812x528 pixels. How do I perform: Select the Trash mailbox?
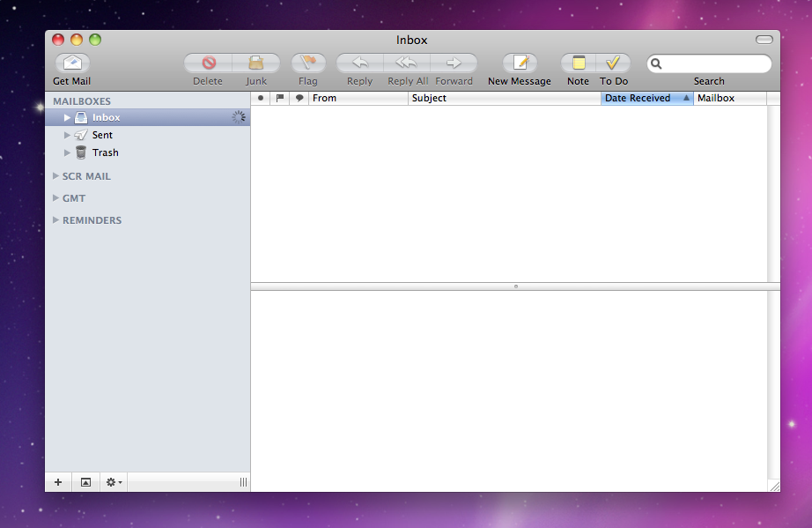click(105, 152)
